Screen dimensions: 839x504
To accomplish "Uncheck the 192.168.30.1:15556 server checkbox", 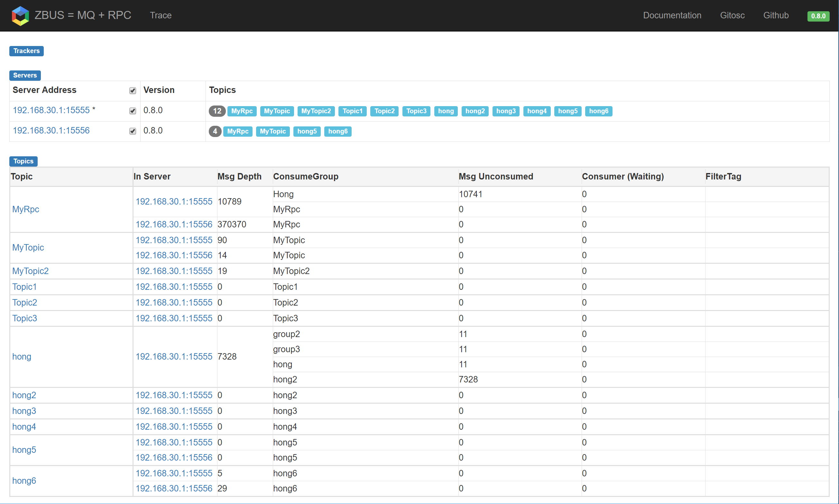I will coord(133,131).
